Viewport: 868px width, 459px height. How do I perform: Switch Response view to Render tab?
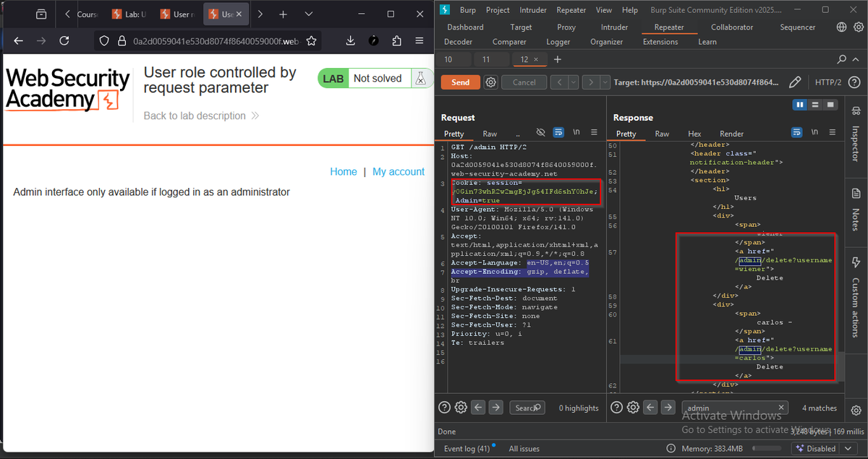731,134
